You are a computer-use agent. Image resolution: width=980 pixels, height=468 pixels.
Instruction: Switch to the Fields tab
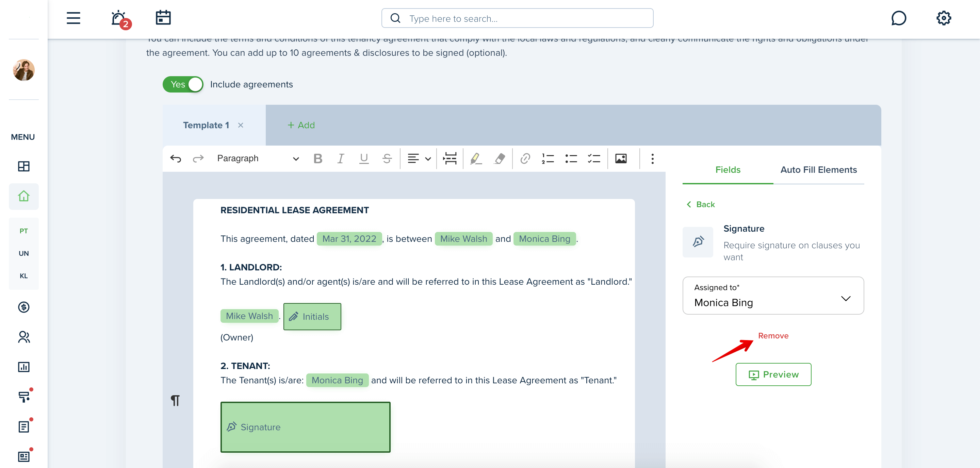tap(728, 170)
